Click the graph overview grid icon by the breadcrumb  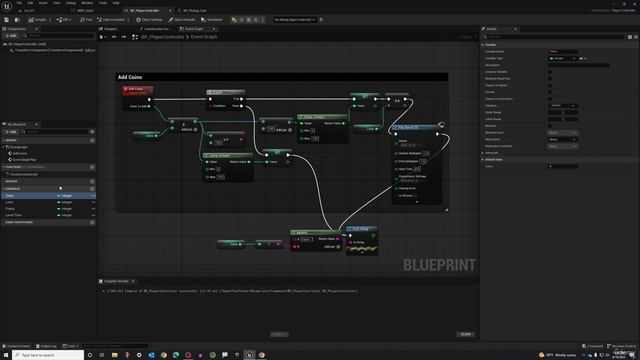(x=135, y=37)
